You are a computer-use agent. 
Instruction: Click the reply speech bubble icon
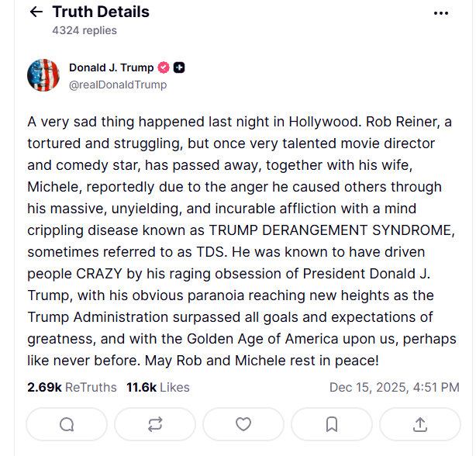[67, 423]
